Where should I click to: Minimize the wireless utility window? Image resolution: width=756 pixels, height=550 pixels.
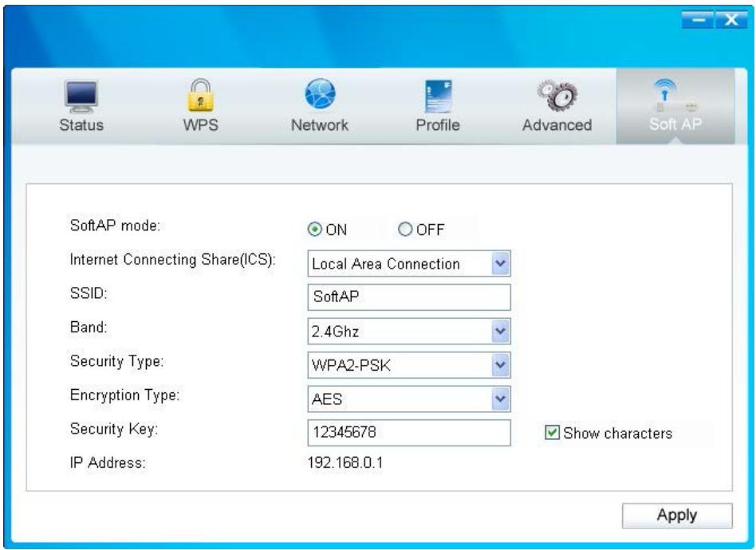click(697, 20)
